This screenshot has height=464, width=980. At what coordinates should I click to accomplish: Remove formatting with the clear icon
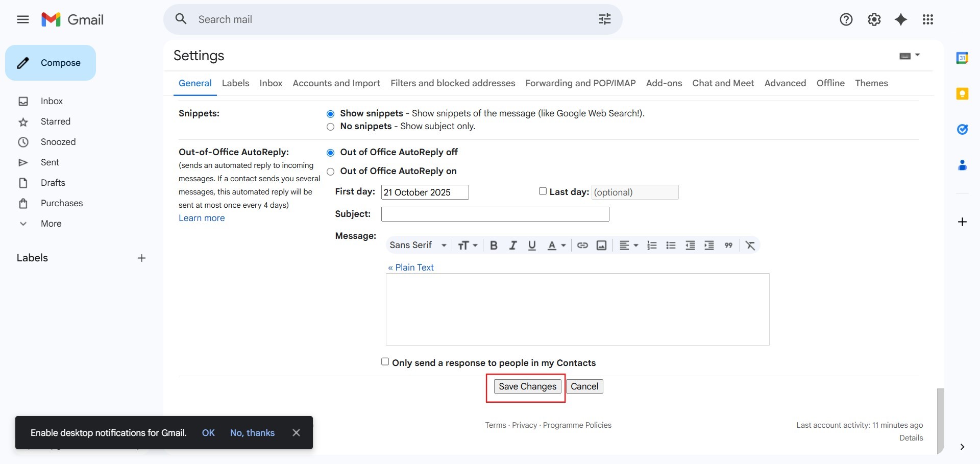(750, 246)
